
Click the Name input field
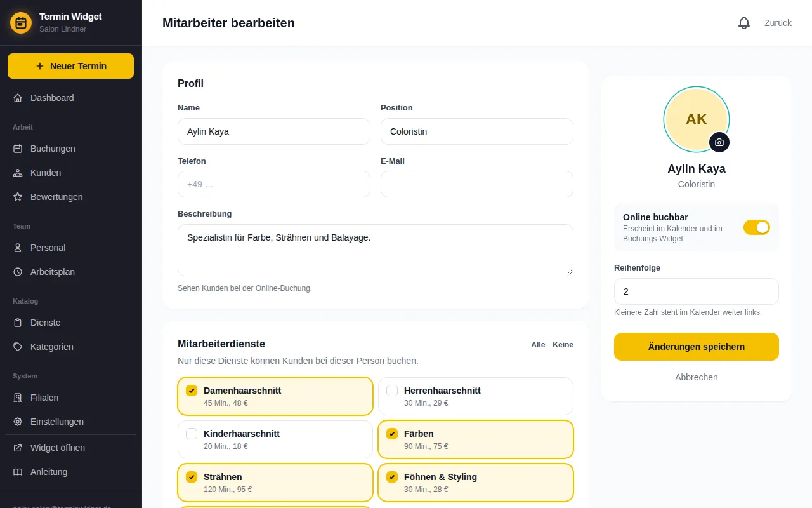click(274, 131)
